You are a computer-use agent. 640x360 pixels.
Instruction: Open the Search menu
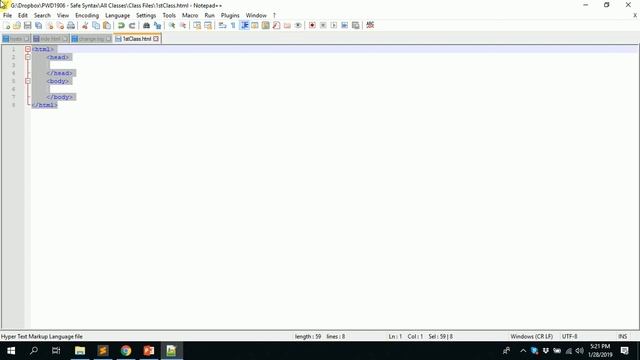click(x=42, y=16)
